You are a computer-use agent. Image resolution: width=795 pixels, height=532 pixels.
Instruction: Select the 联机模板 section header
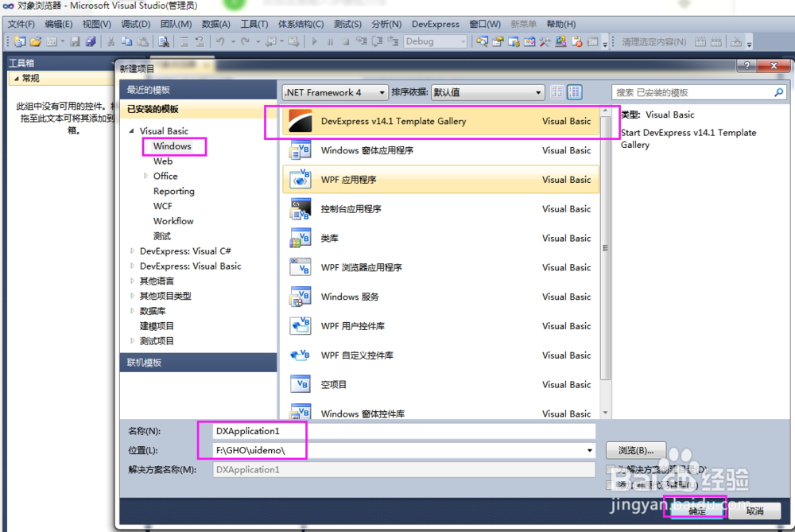coord(198,363)
